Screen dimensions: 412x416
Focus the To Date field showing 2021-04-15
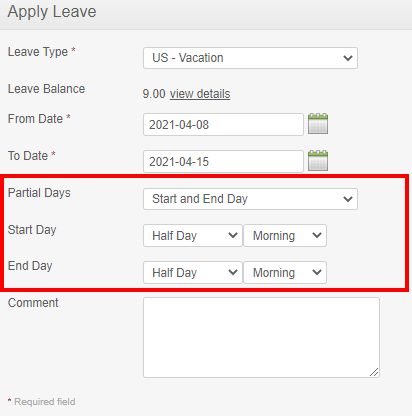(223, 161)
